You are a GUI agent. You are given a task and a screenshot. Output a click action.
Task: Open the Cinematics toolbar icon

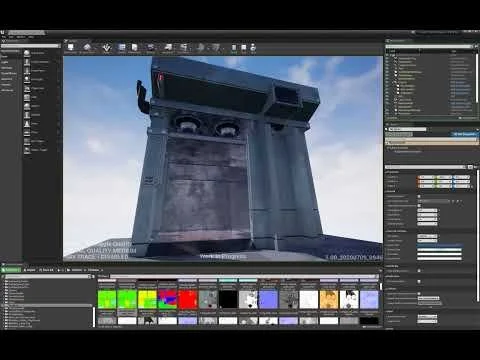[x=184, y=48]
